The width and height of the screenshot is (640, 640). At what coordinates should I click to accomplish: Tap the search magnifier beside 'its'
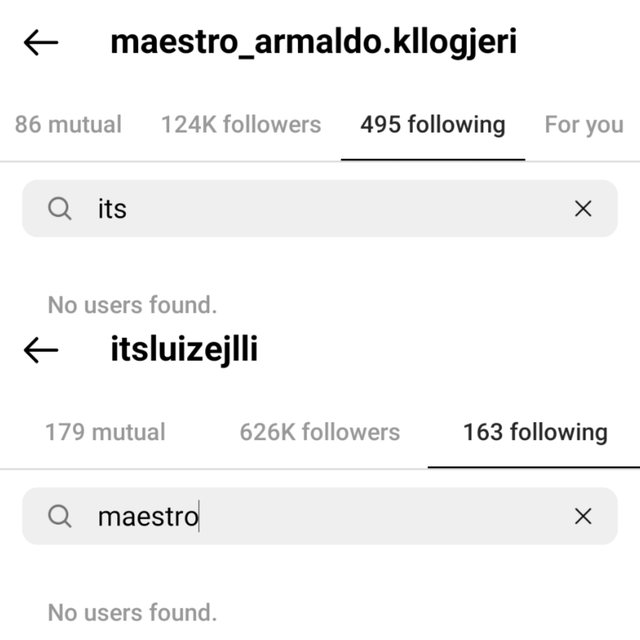pyautogui.click(x=60, y=209)
